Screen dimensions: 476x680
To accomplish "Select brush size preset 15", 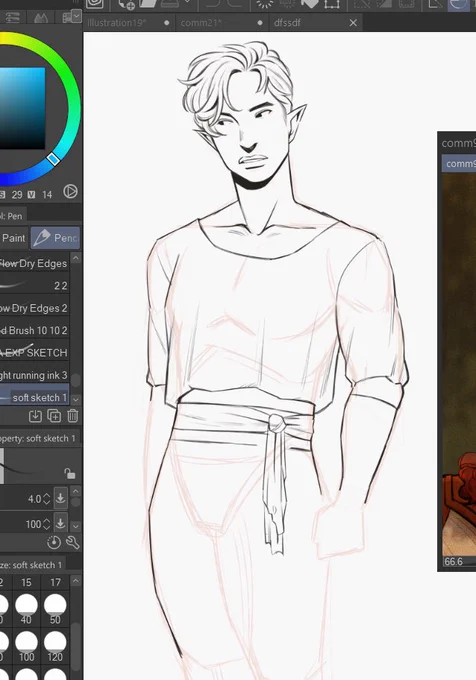I will 26,582.
